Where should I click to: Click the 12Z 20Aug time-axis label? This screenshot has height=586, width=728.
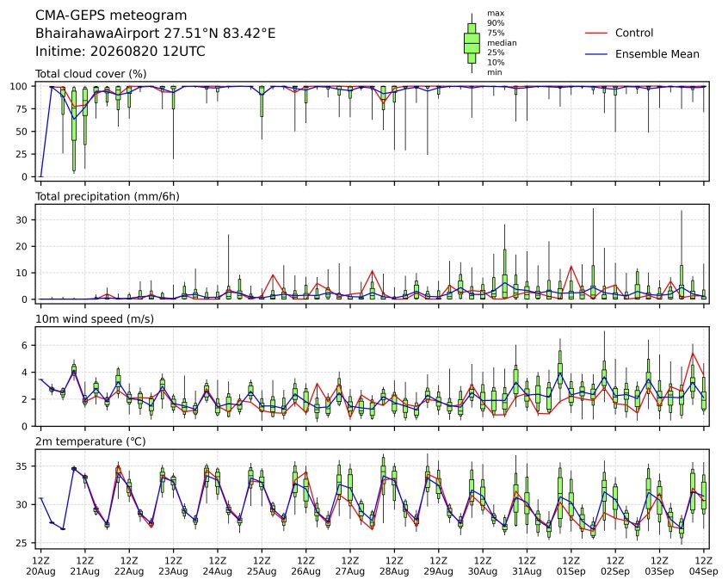pos(40,566)
